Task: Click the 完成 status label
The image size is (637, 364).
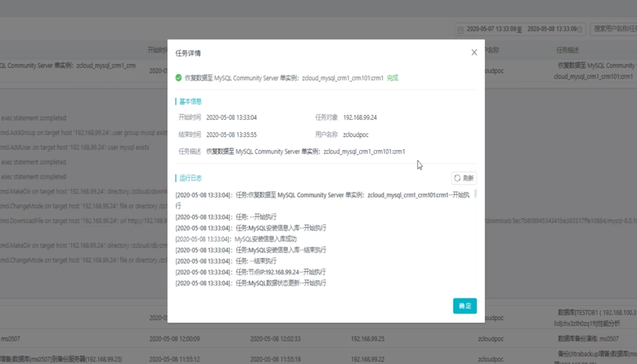Action: tap(392, 78)
